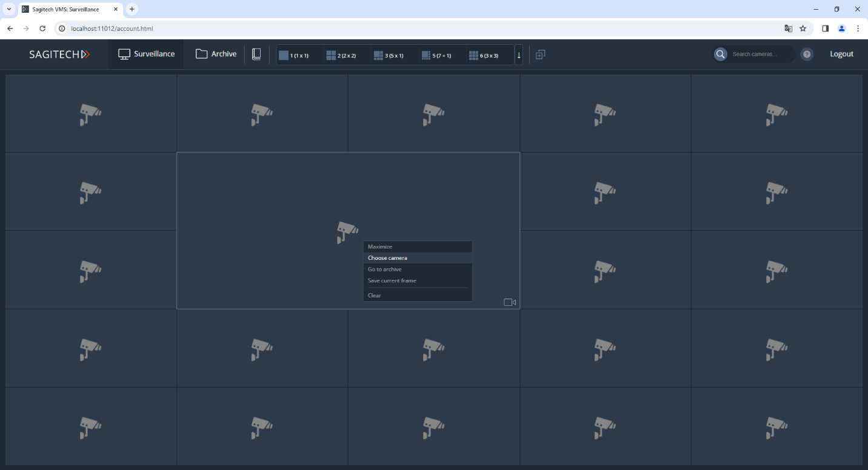Click the Sagitech logo
Screen dimensions: 868x470
pyautogui.click(x=59, y=55)
